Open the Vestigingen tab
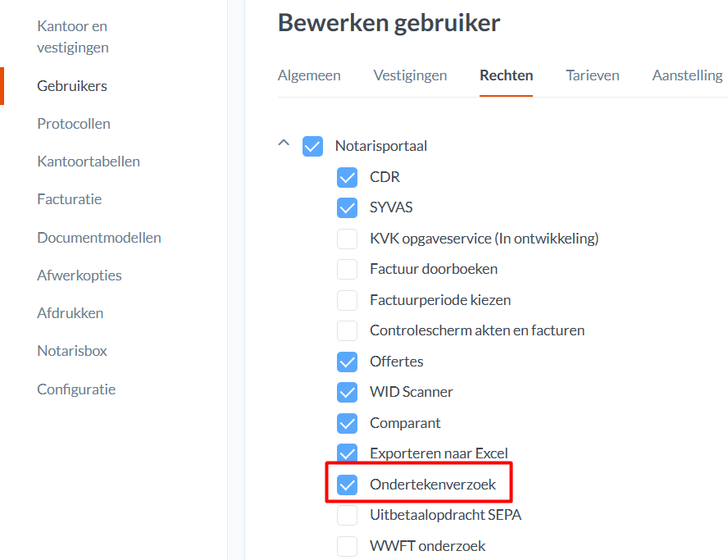The width and height of the screenshot is (728, 560). 410,75
